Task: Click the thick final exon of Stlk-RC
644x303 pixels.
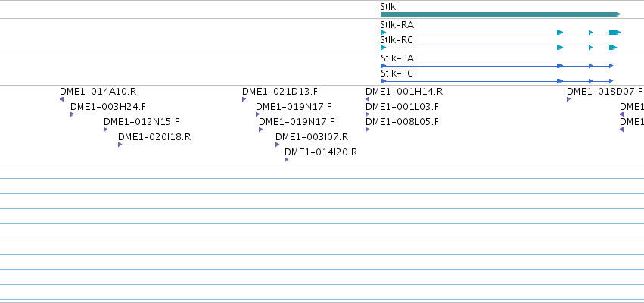Action: click(613, 48)
